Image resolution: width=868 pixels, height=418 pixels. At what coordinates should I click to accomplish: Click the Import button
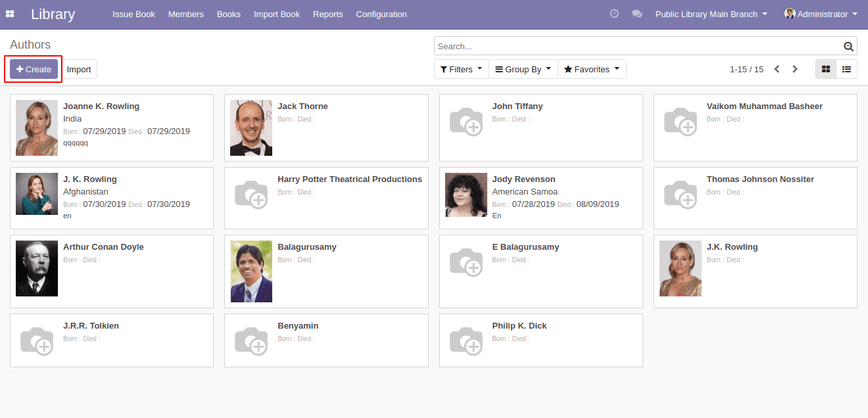tap(79, 69)
